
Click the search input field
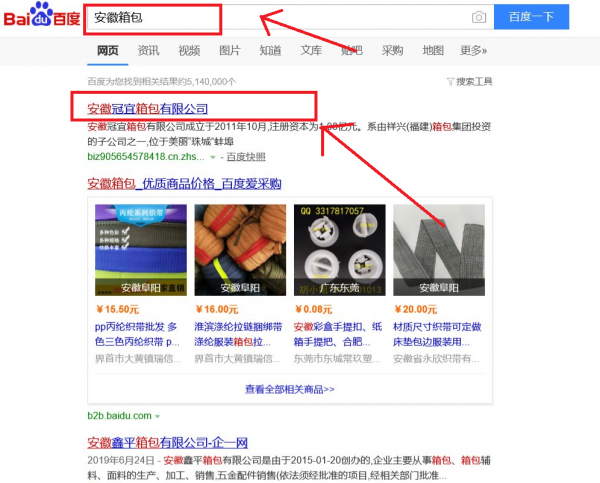[x=277, y=17]
